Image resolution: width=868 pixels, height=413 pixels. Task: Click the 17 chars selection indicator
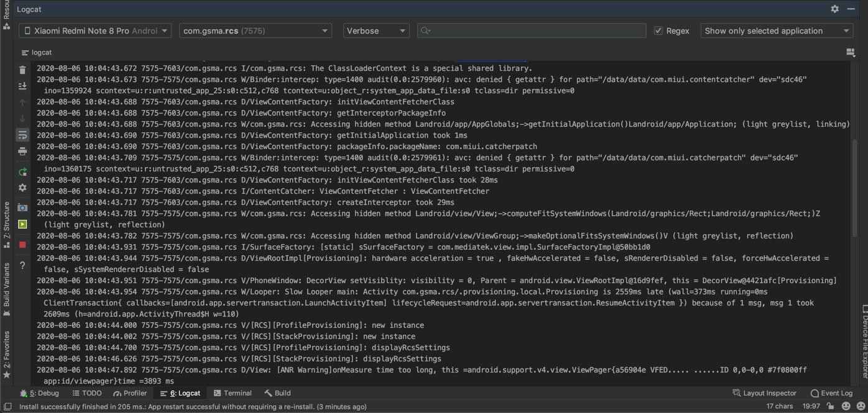point(779,406)
